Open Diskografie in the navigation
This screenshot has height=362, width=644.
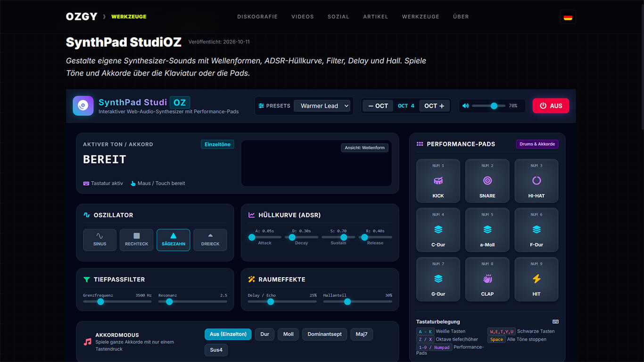[257, 16]
